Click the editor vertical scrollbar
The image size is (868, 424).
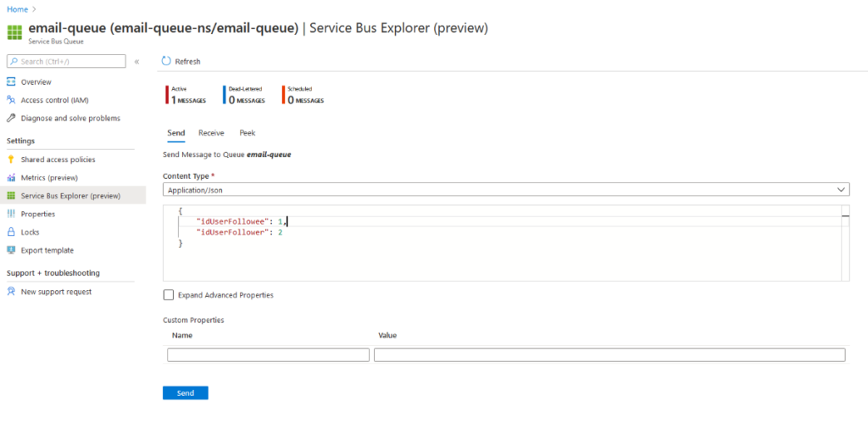tap(845, 243)
